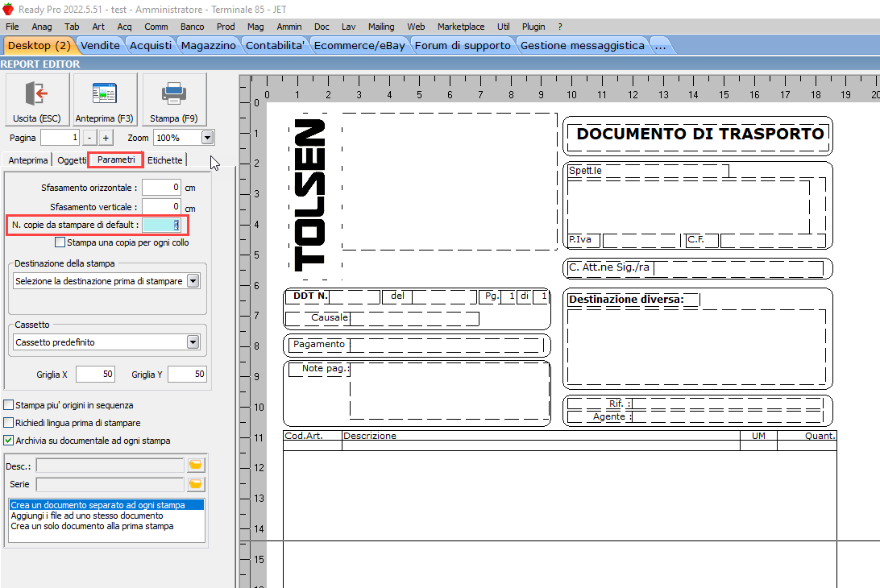Toggle Stampa una copia per ogni collo
The height and width of the screenshot is (588, 880).
(60, 242)
